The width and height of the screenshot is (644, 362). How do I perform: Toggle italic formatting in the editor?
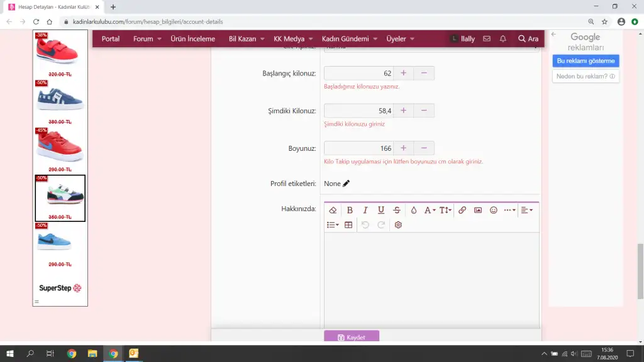click(x=365, y=210)
